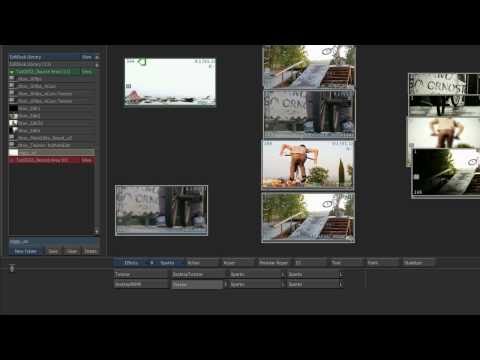Screen dimensions: 480x360
Task: Switch to the Action tab
Action: 202,263
